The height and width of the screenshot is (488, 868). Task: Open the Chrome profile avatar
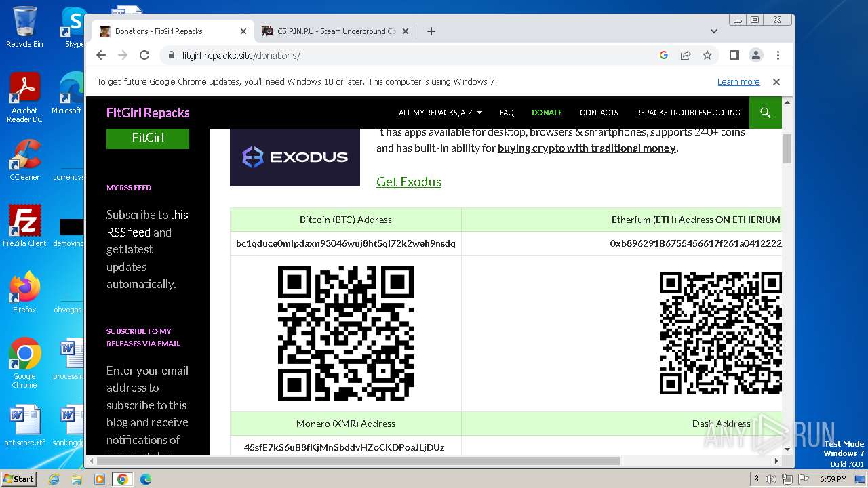tap(756, 55)
